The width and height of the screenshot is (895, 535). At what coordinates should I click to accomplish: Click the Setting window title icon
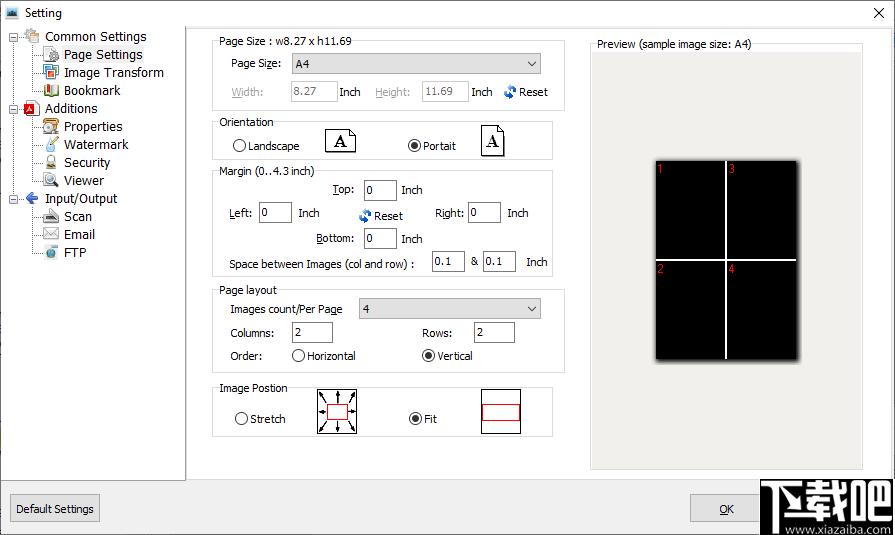(x=12, y=13)
